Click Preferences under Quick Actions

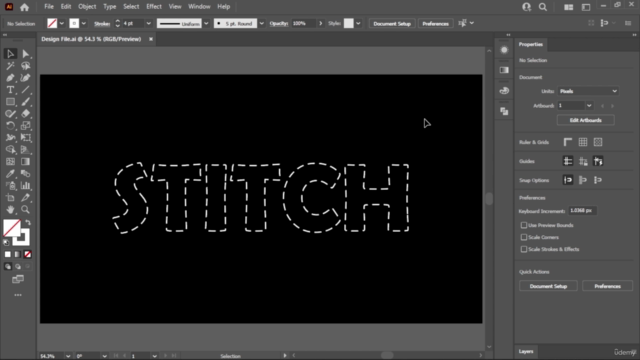click(607, 286)
